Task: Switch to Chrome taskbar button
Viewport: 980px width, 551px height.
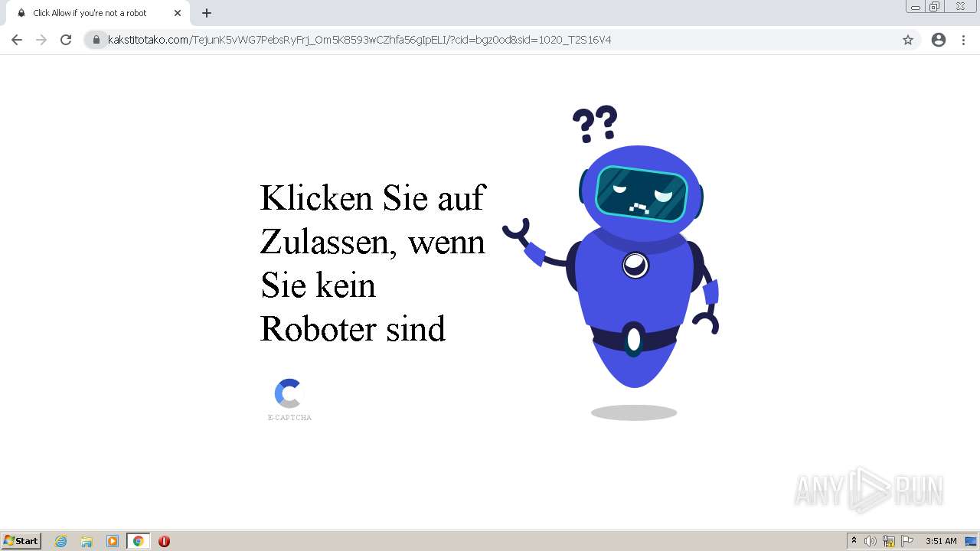Action: tap(139, 541)
